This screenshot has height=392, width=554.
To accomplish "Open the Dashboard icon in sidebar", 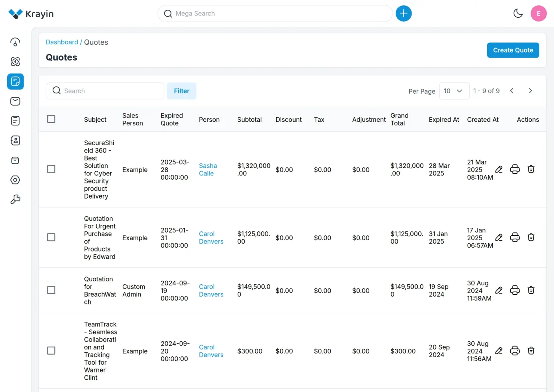I will 15,42.
